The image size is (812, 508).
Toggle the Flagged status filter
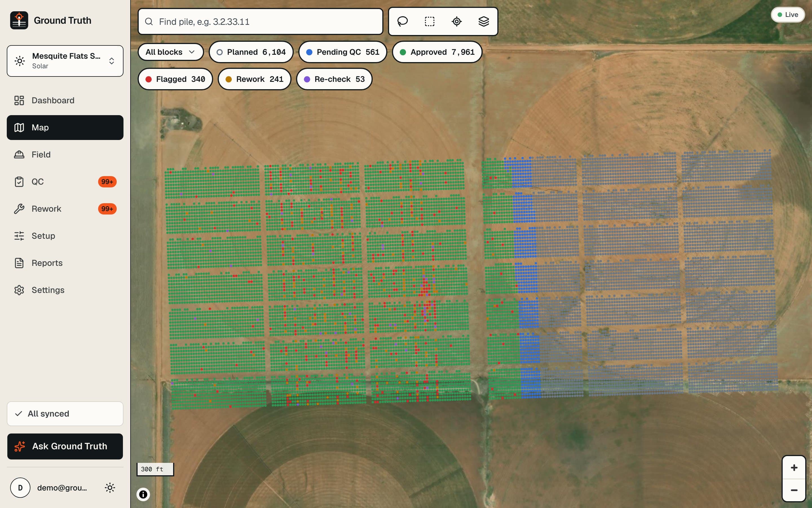coord(175,79)
